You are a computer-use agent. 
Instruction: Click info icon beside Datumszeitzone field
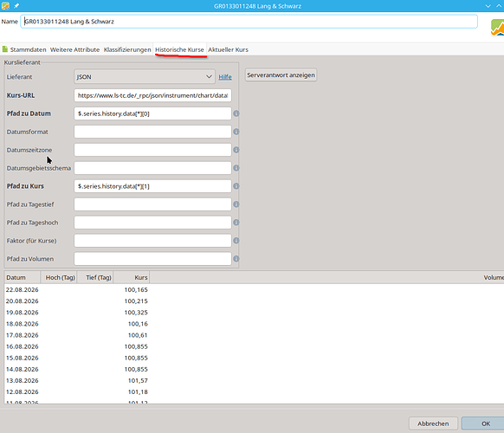click(x=236, y=150)
